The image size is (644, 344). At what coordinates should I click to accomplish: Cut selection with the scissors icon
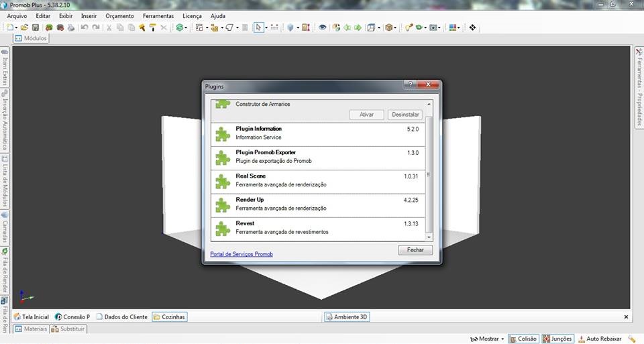coord(109,27)
